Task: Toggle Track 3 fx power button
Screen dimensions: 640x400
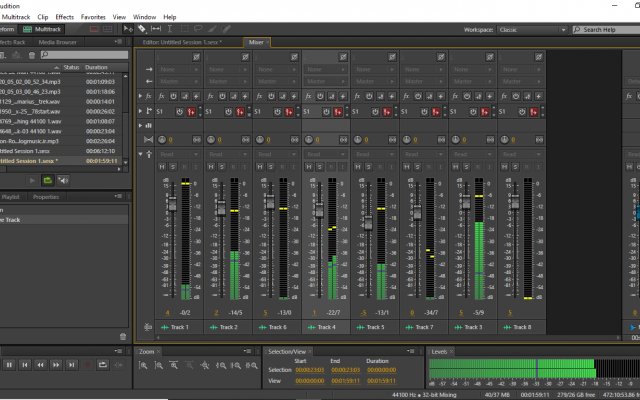Action: point(467,96)
